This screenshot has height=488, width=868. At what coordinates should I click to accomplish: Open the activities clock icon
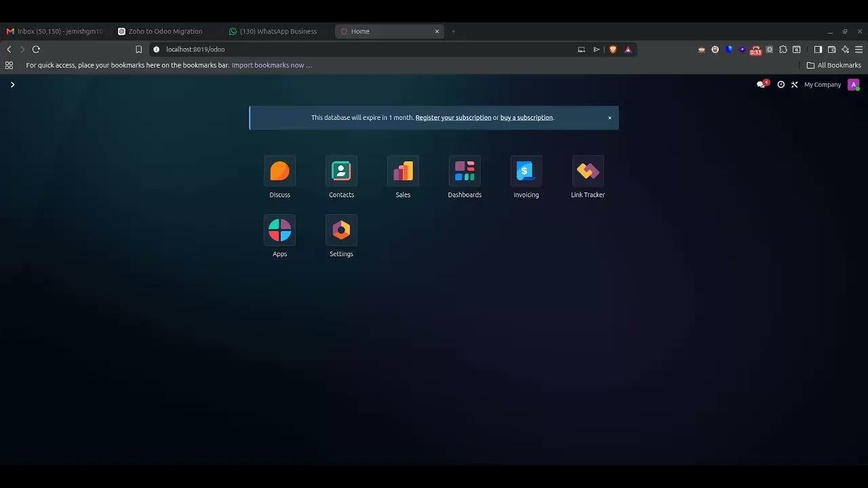click(x=781, y=85)
